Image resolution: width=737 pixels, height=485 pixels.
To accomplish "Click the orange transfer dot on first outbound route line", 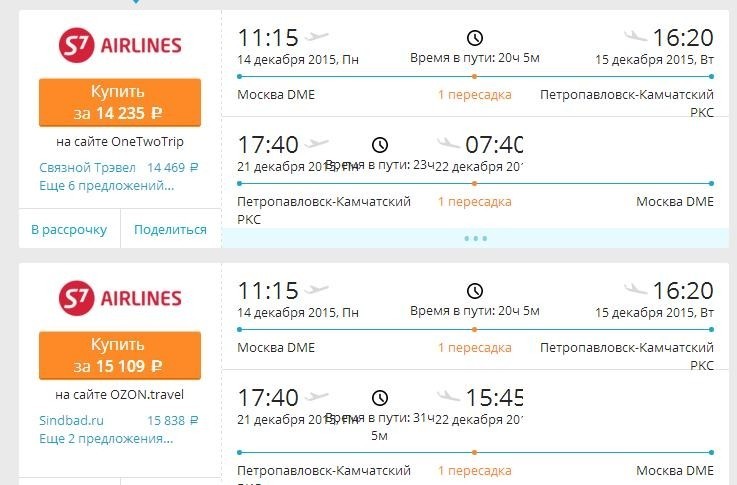I will pos(475,76).
